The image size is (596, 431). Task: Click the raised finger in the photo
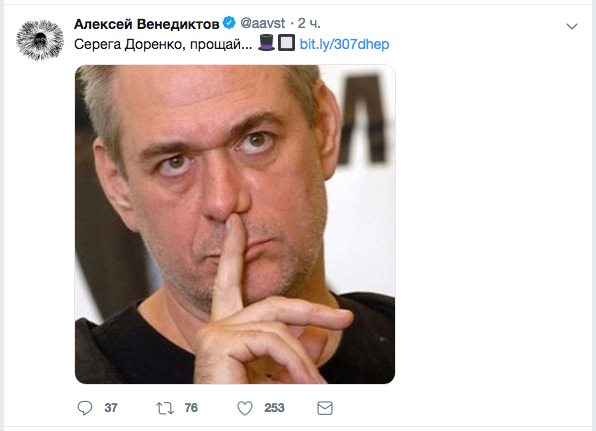229,266
